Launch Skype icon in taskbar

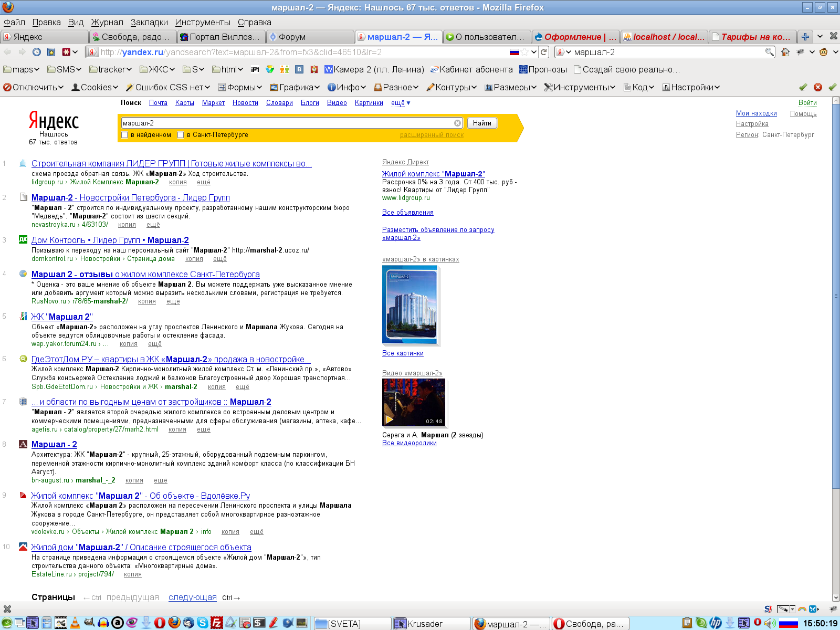[202, 623]
